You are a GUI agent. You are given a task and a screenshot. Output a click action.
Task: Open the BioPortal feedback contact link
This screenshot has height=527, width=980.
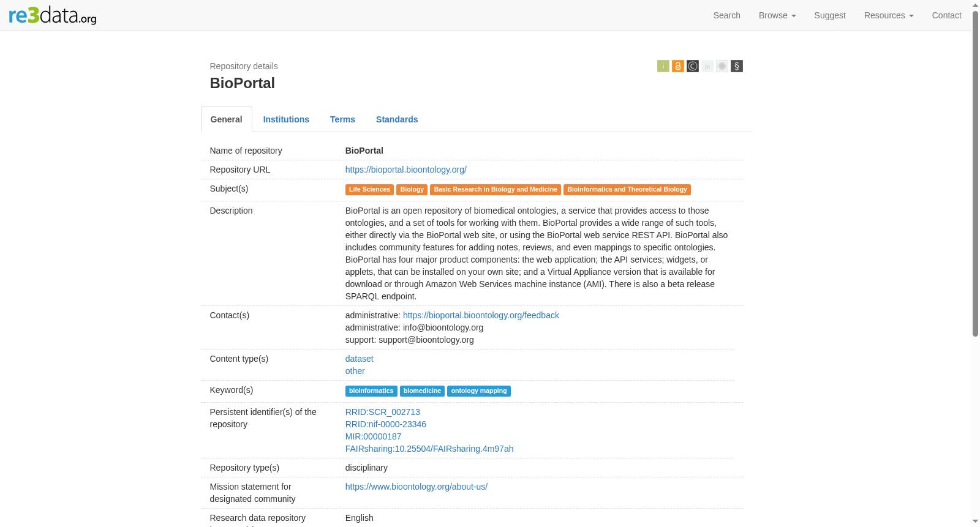481,315
